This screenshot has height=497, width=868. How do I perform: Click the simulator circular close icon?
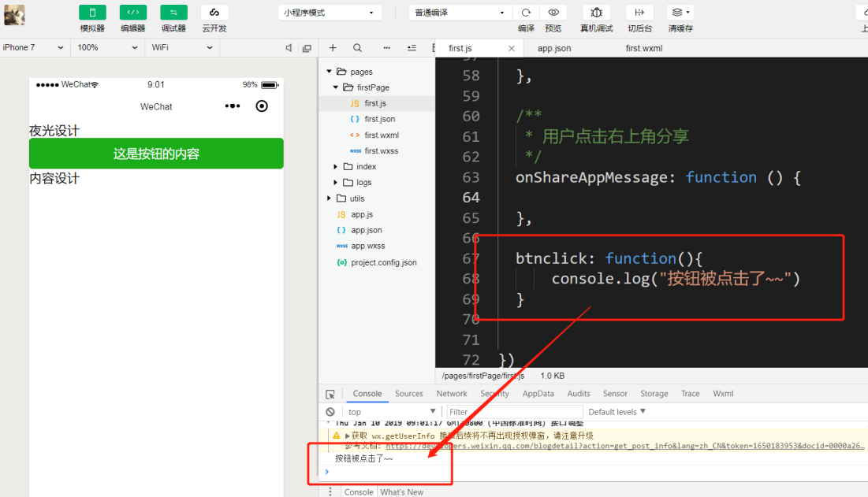[x=262, y=106]
